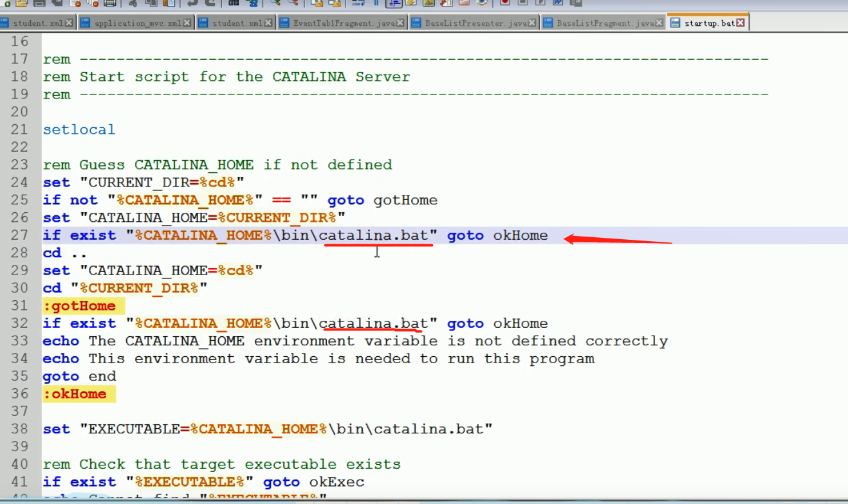Click line number 21 in the margin

tap(20, 129)
